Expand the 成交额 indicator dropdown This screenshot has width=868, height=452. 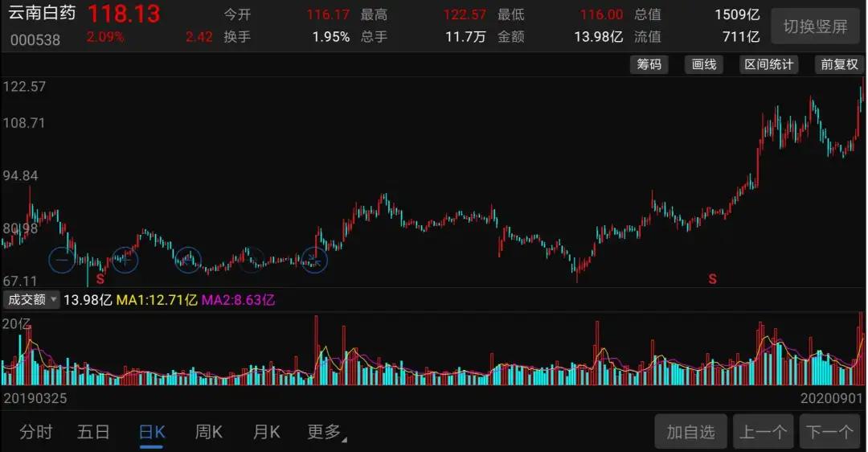coord(31,300)
